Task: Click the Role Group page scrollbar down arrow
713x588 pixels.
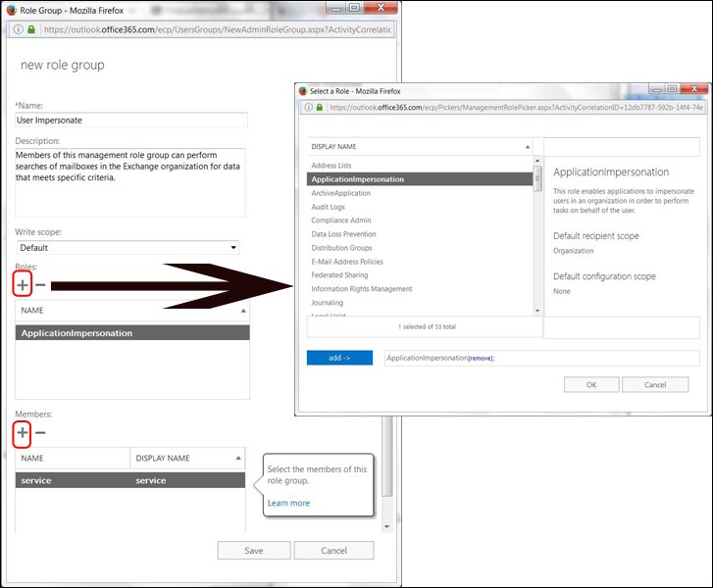Action: pyautogui.click(x=387, y=526)
